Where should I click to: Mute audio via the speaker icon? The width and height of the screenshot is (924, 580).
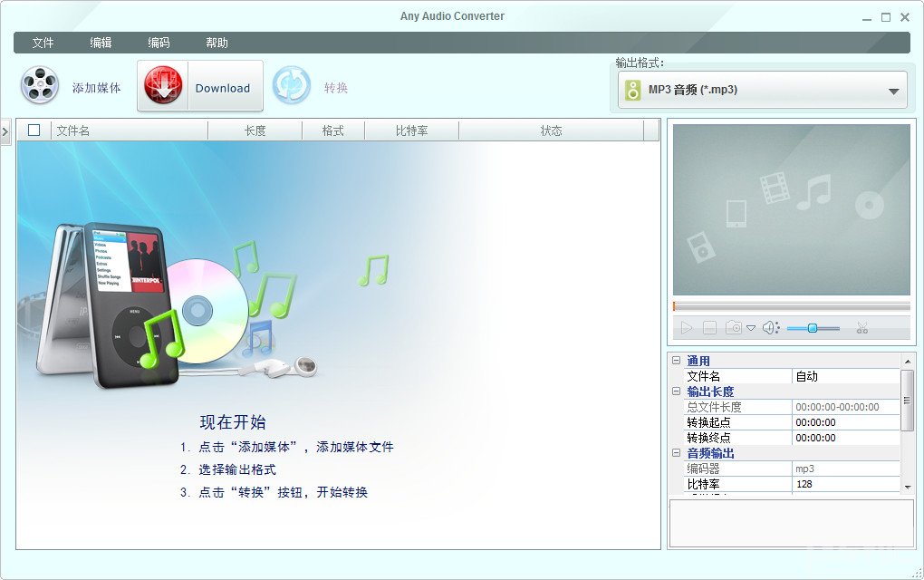pos(770,327)
